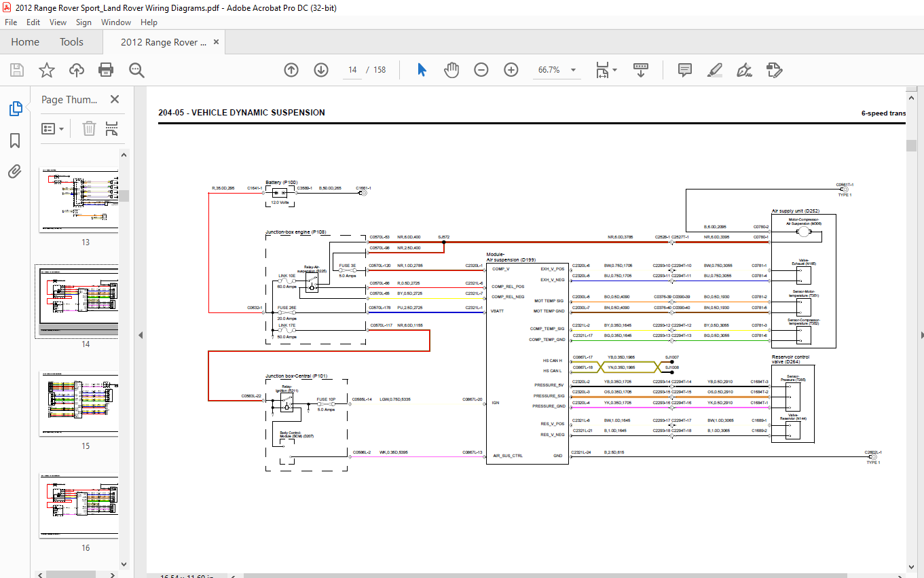Select the arrow selection tool
This screenshot has width=924, height=578.
coord(422,70)
